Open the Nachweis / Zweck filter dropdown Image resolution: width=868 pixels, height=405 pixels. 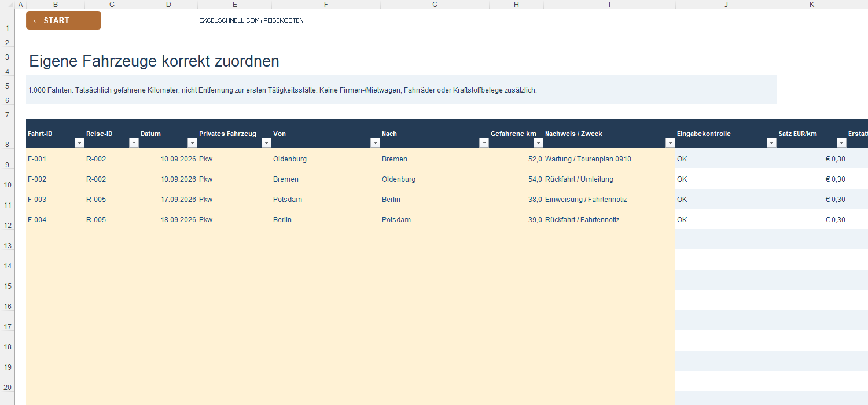[x=670, y=143]
